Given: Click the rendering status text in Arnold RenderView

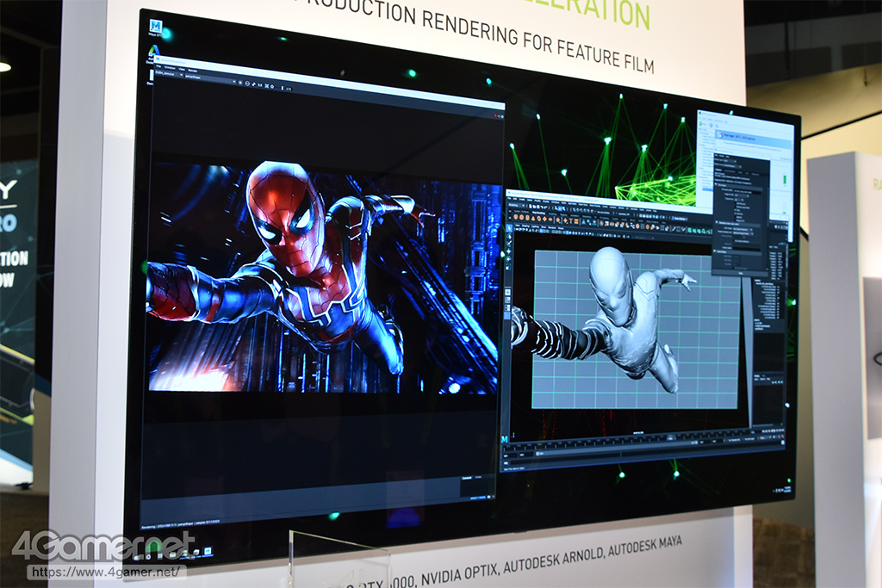Looking at the screenshot, I should click(x=180, y=523).
